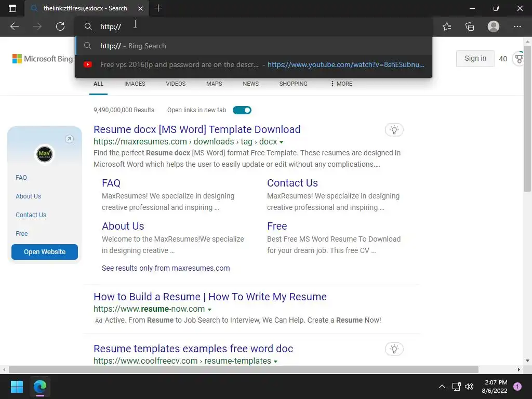Click Microsoft Edge taskbar icon
Viewport: 532px width, 399px height.
click(39, 387)
